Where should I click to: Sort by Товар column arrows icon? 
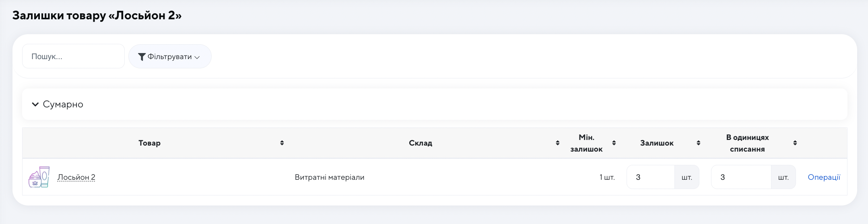point(282,143)
